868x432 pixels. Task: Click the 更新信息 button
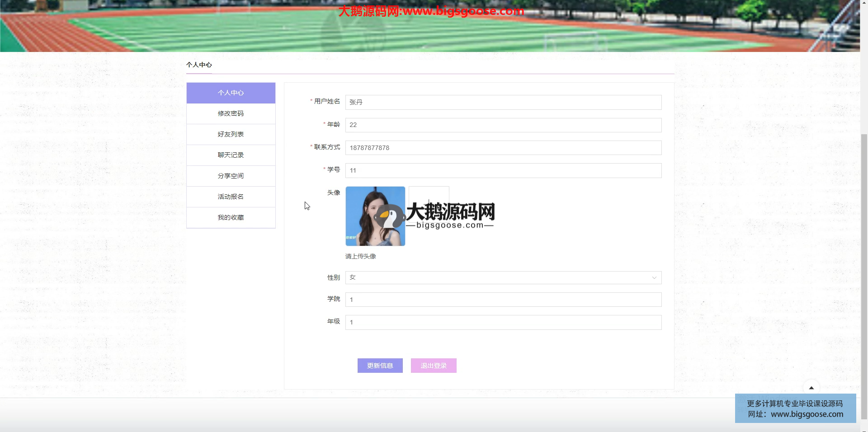[380, 366]
